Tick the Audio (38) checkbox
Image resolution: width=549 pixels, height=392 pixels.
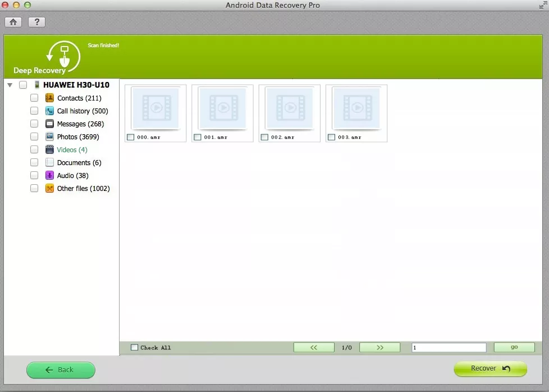click(34, 175)
